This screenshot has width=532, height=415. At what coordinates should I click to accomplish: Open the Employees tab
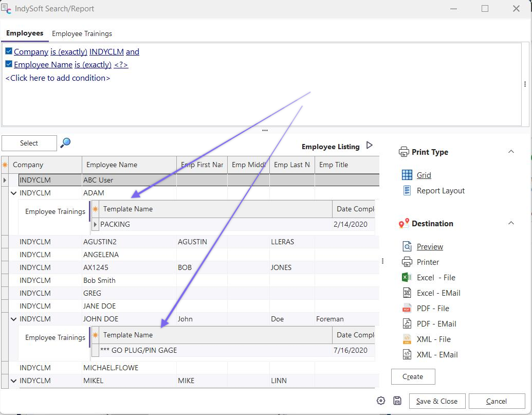tap(25, 33)
